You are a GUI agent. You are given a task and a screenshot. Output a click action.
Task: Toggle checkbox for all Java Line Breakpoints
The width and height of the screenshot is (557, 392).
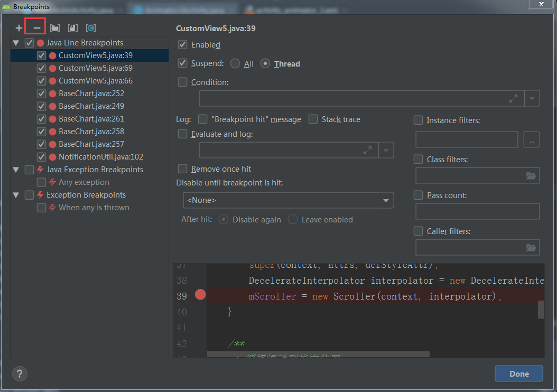point(29,43)
